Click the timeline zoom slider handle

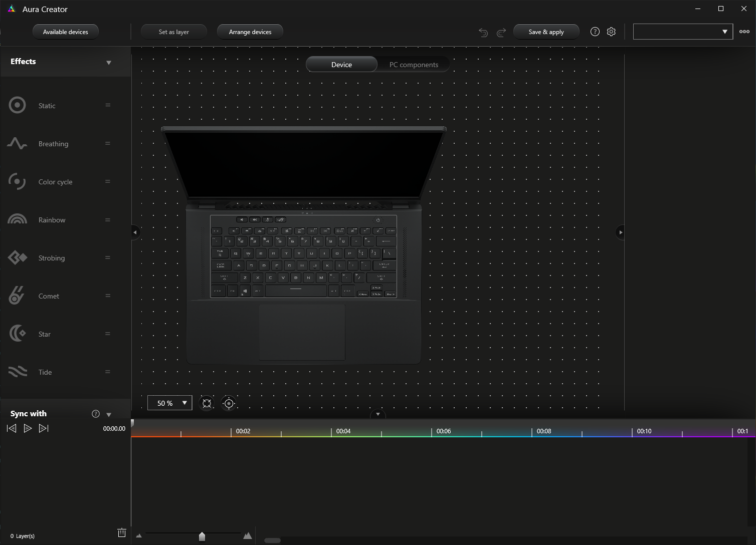[x=202, y=536]
